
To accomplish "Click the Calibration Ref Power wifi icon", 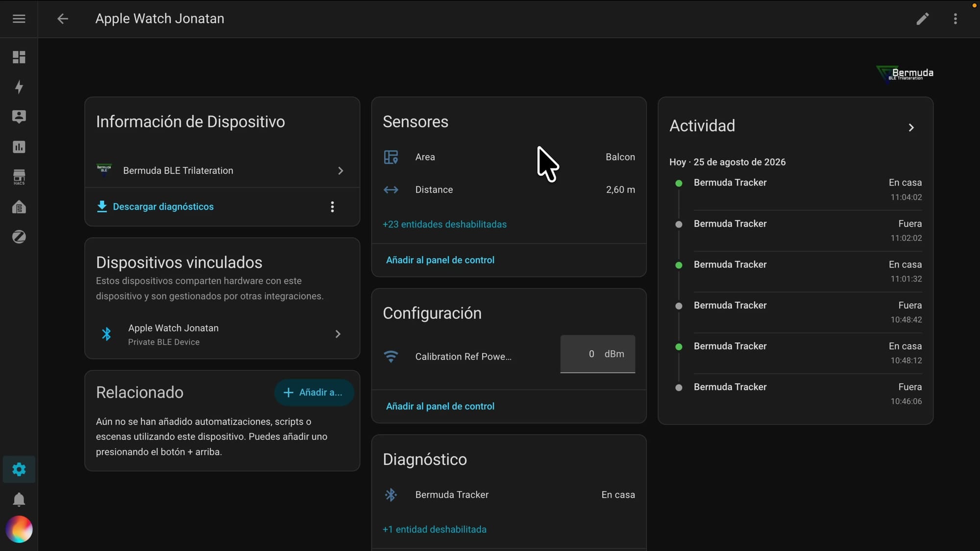I will click(x=391, y=357).
